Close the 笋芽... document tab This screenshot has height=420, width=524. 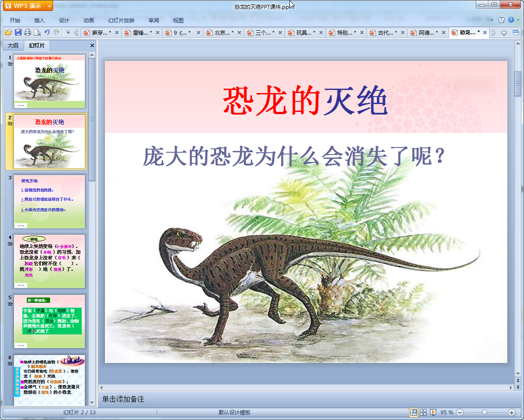[x=117, y=32]
